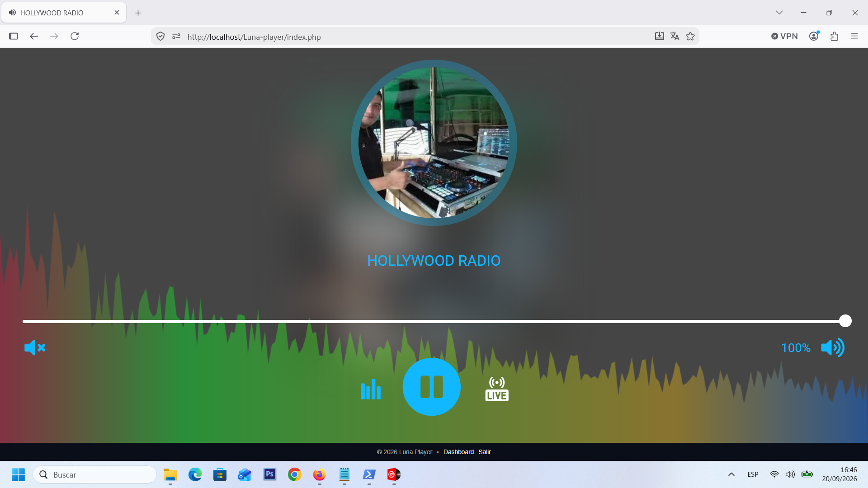The width and height of the screenshot is (868, 488).
Task: Open the Firefox account icon
Action: coord(814,36)
